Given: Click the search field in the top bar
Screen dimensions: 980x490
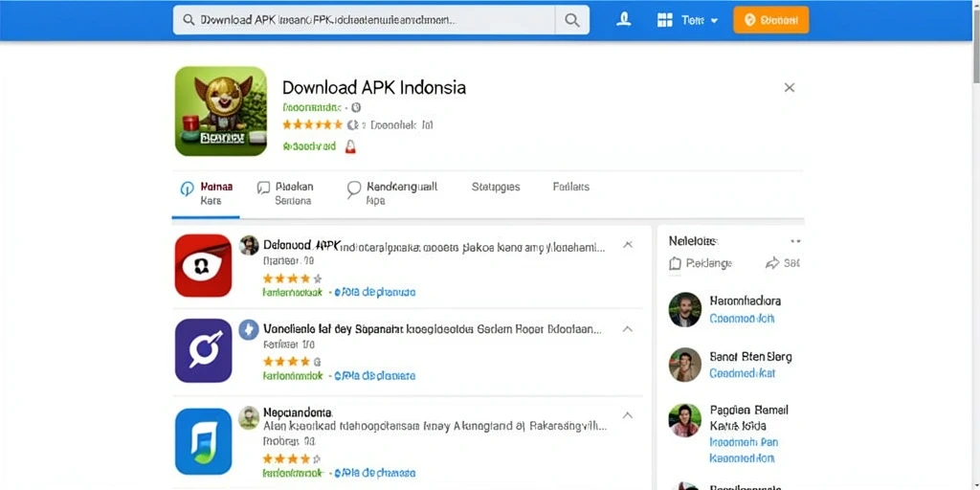Looking at the screenshot, I should [364, 20].
